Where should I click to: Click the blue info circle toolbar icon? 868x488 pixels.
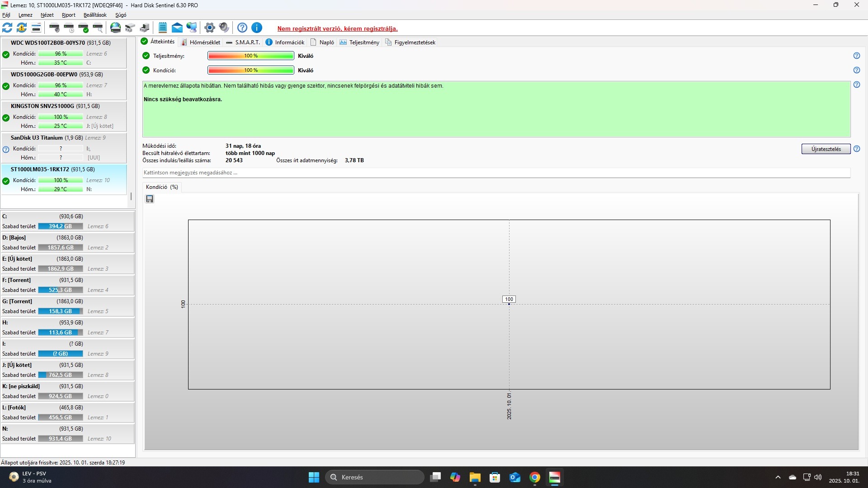click(x=257, y=28)
